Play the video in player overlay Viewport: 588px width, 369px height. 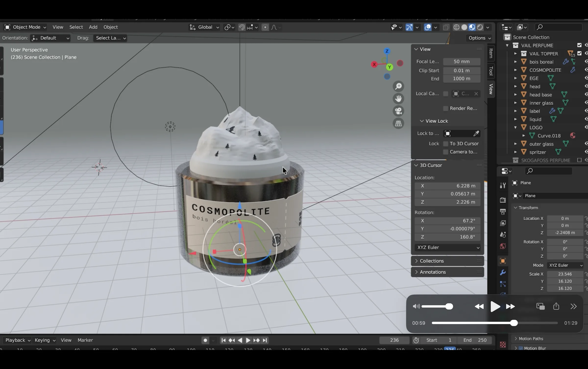[x=495, y=307]
